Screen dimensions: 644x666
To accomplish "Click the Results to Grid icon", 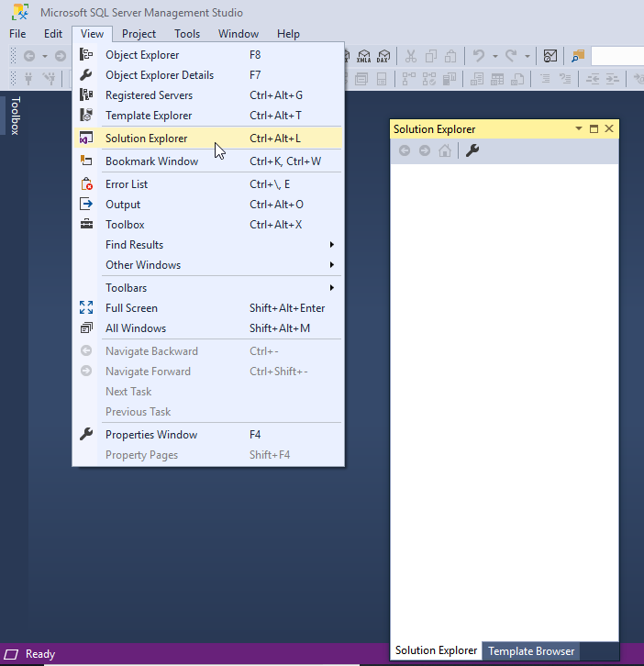I will [497, 79].
